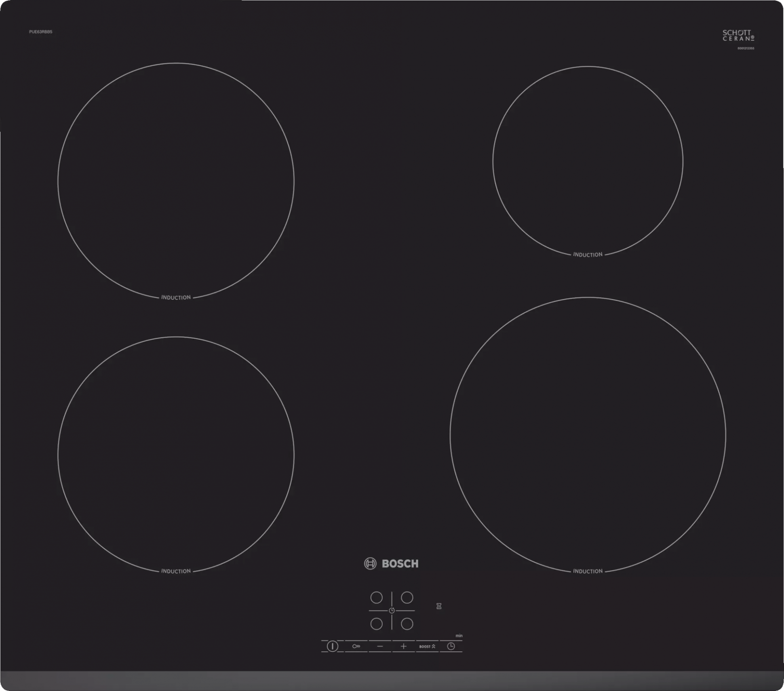
Task: Click inside the large bottom-right induction zone
Action: [x=588, y=435]
